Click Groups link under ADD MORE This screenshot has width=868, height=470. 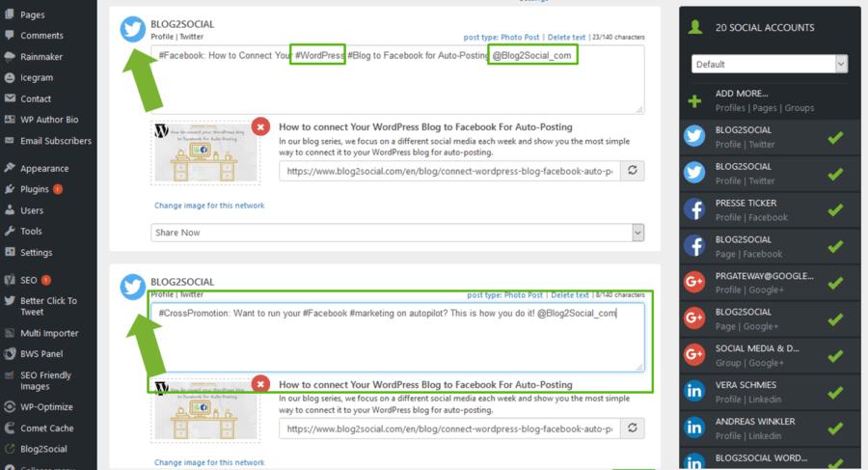[x=800, y=108]
